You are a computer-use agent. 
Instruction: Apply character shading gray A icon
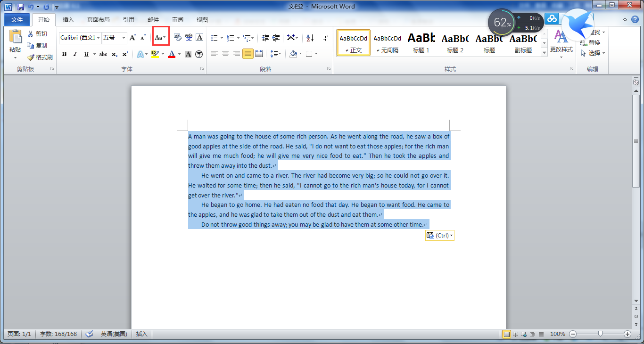pyautogui.click(x=188, y=54)
